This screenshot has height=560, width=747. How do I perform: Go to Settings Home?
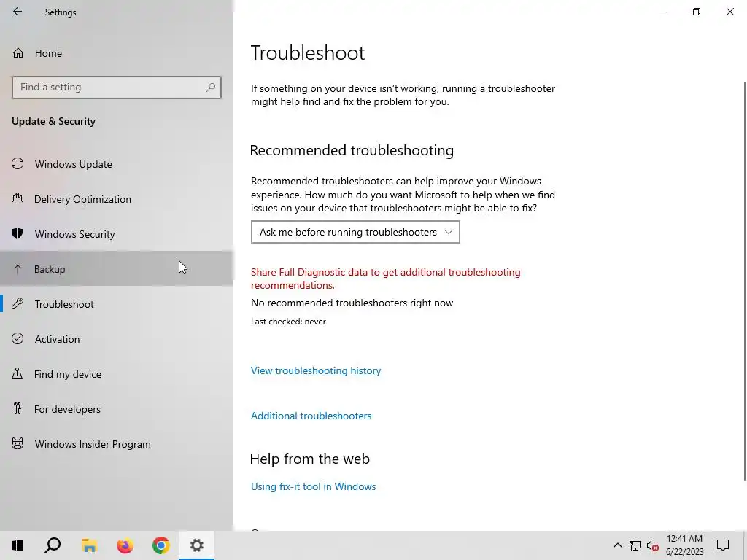coord(116,53)
